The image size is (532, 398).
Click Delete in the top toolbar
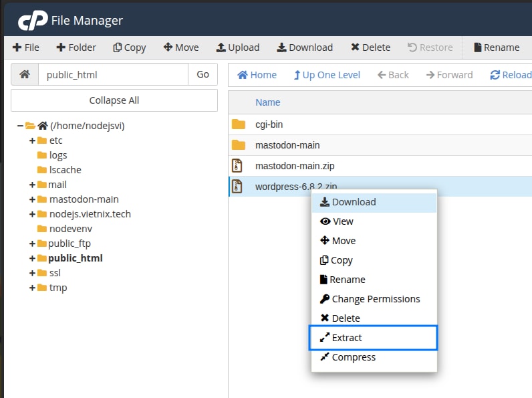[x=370, y=47]
